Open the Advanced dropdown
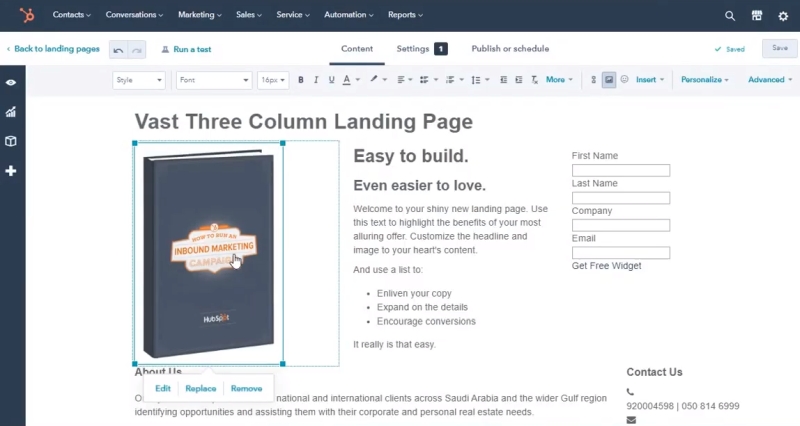800x426 pixels. (770, 80)
